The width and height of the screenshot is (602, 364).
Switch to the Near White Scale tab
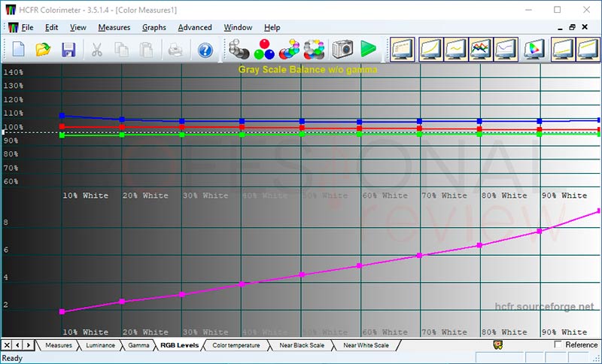(x=366, y=345)
